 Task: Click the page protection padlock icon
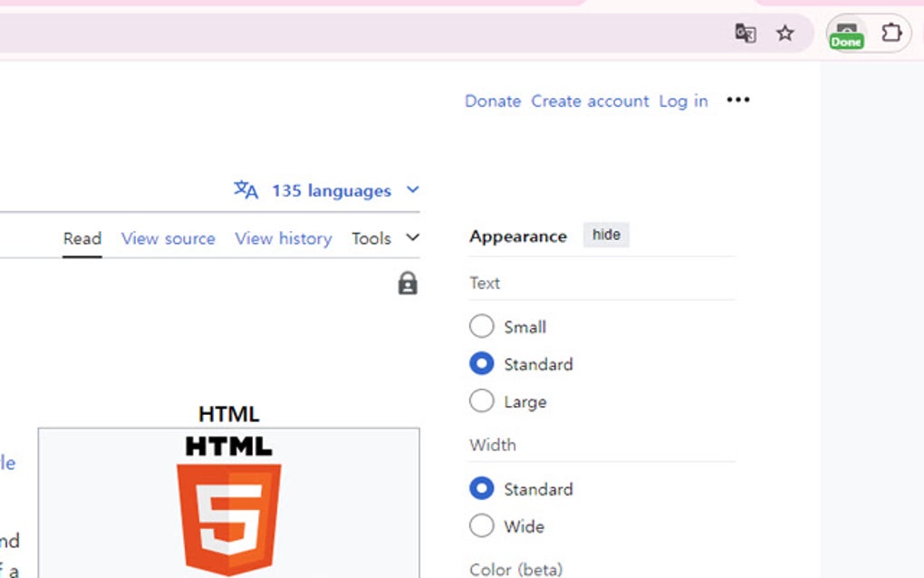coord(407,283)
